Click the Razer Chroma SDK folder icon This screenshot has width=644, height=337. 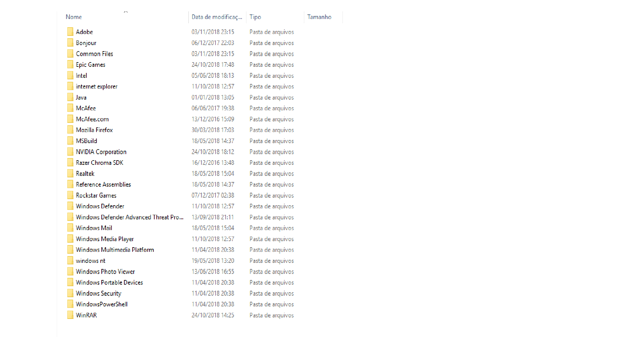click(x=70, y=163)
